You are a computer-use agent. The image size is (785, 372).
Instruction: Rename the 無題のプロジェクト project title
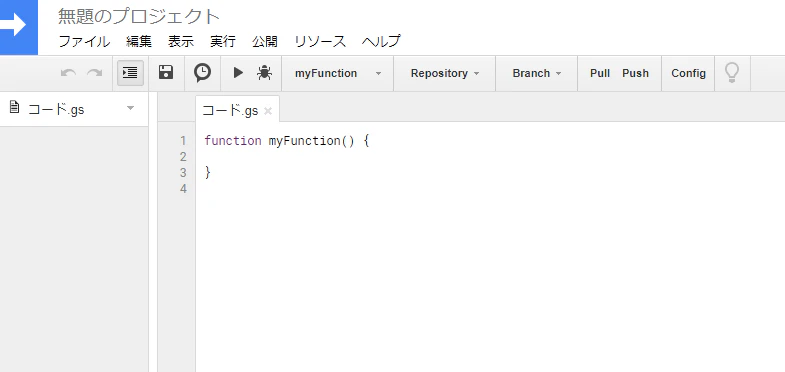click(x=139, y=17)
